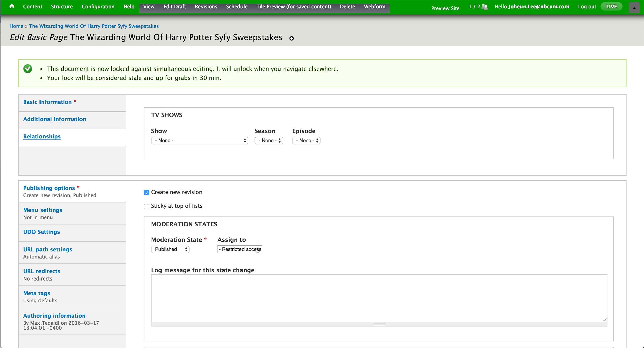The height and width of the screenshot is (348, 644).
Task: Open the Structure menu
Action: (x=62, y=7)
